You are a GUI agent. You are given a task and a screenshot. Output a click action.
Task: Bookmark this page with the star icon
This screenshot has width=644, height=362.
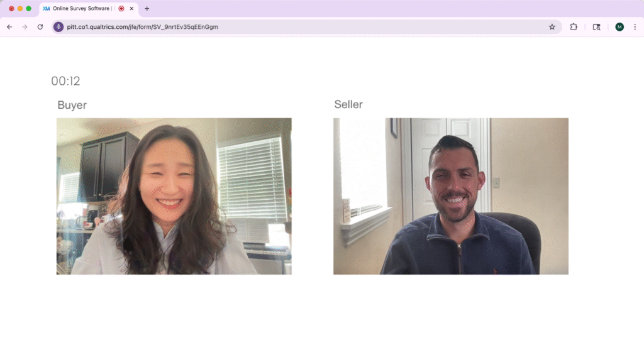click(552, 27)
